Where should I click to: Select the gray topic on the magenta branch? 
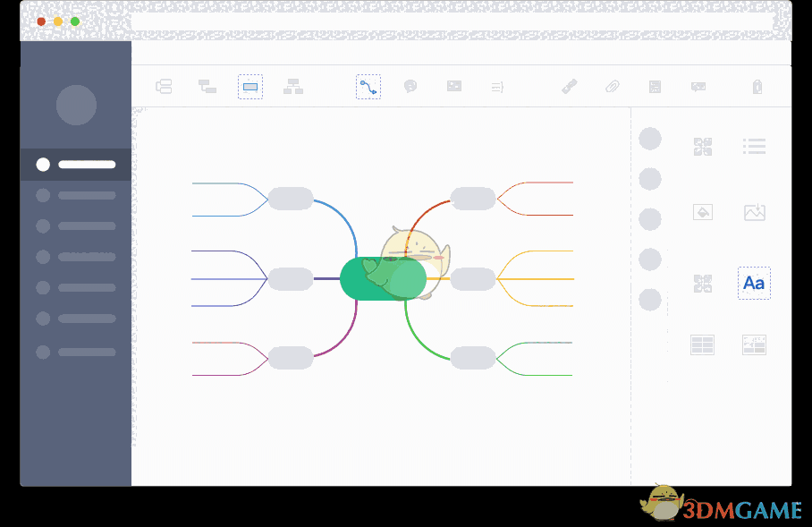(291, 358)
